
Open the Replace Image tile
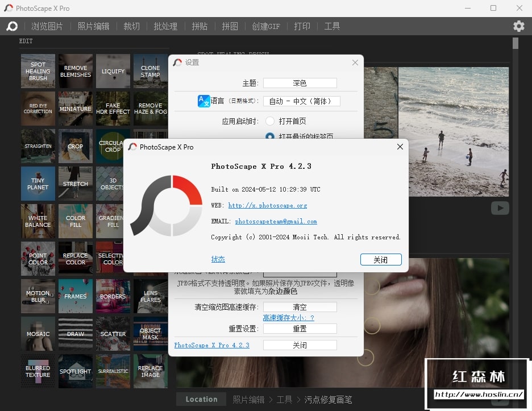(150, 371)
